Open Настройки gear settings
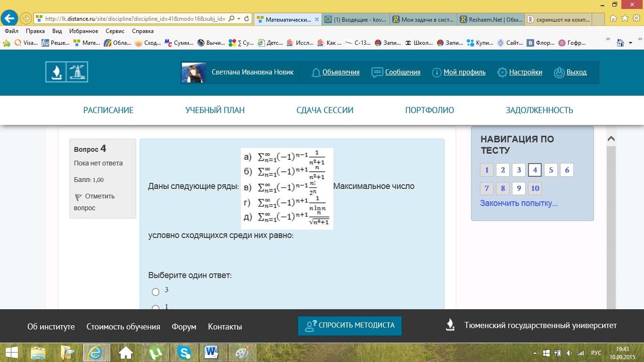This screenshot has height=362, width=644. click(520, 72)
